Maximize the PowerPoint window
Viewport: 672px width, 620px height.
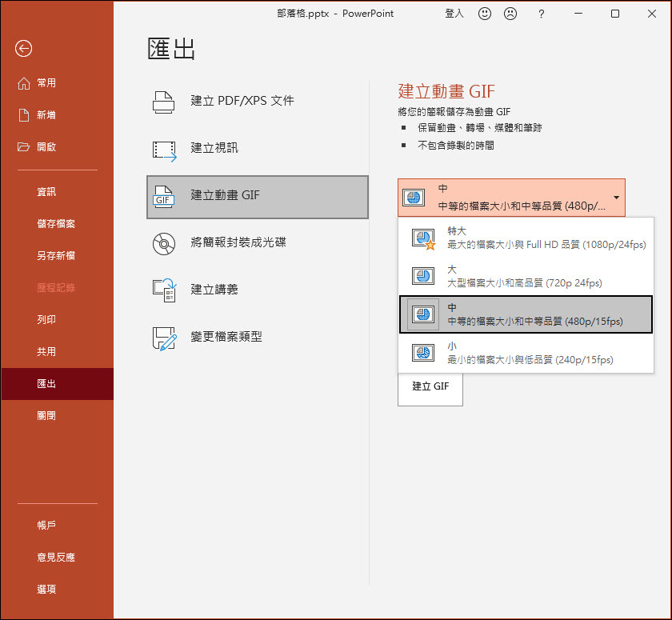click(x=615, y=14)
